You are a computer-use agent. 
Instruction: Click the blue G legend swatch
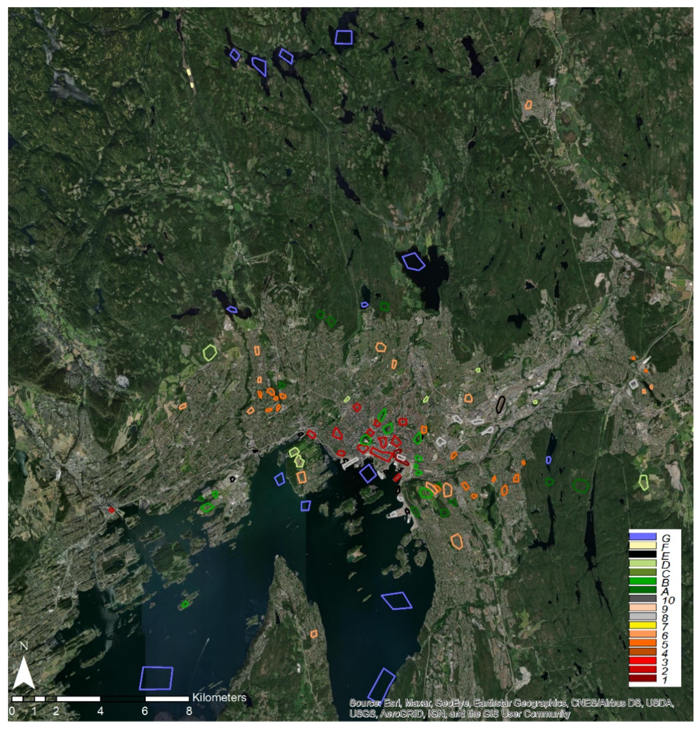click(642, 536)
